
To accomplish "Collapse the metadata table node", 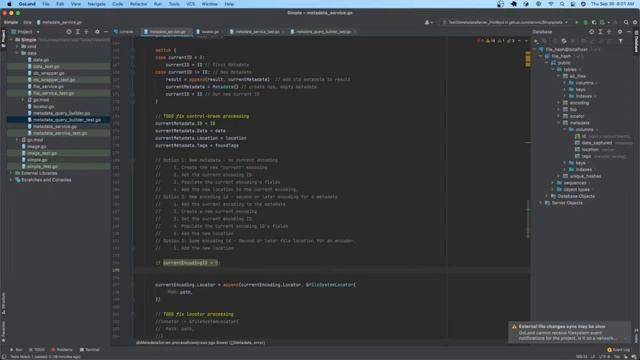I will 559,123.
